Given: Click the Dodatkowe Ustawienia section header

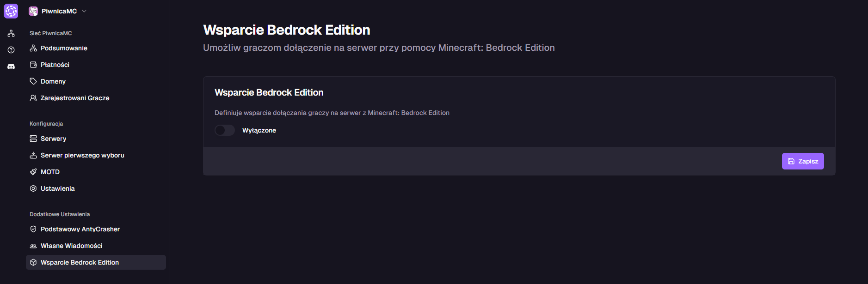Looking at the screenshot, I should (x=60, y=214).
